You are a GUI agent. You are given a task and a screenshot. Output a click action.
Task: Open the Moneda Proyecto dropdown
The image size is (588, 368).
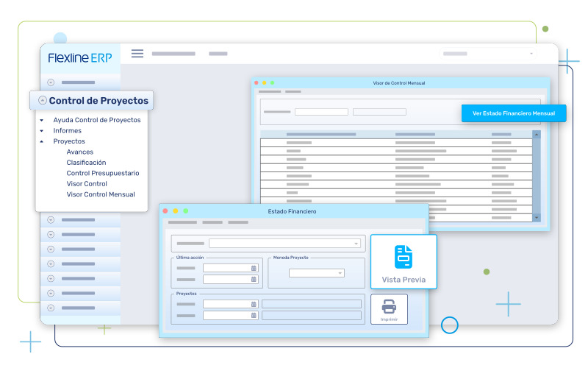click(x=340, y=273)
